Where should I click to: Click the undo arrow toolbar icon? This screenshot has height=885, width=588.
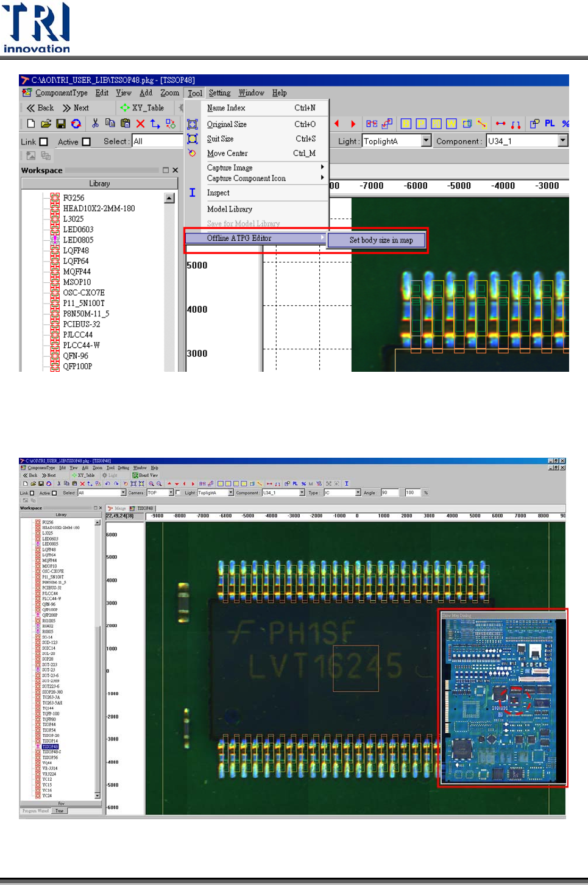tap(108, 484)
